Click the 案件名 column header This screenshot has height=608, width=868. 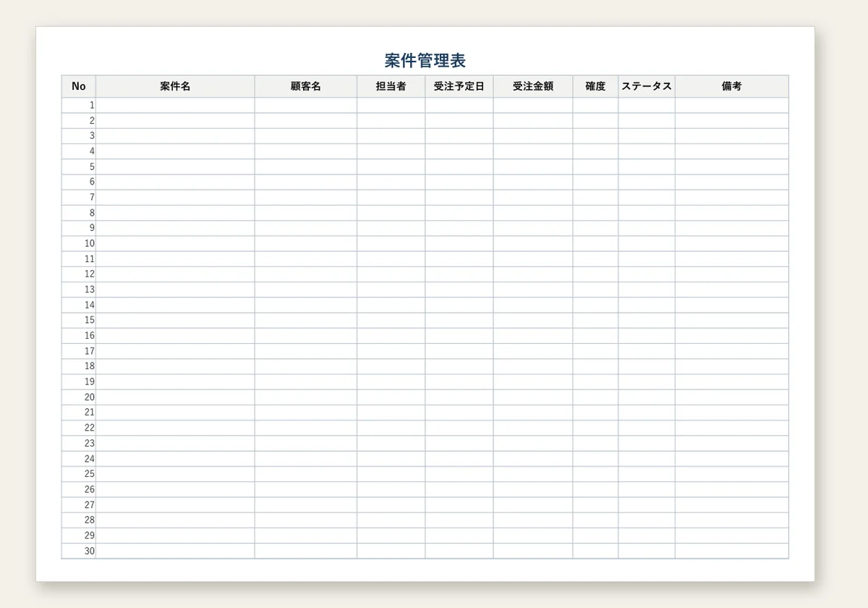pyautogui.click(x=175, y=86)
